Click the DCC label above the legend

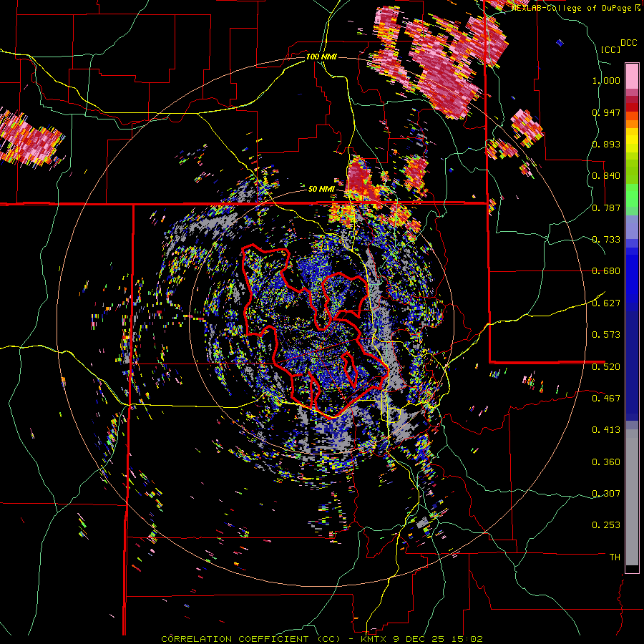(629, 43)
